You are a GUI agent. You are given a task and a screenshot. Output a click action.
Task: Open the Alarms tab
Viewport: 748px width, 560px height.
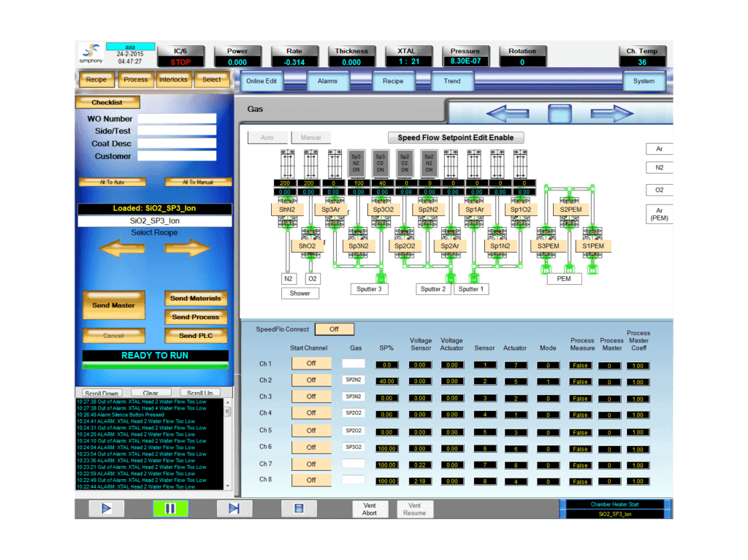(327, 81)
